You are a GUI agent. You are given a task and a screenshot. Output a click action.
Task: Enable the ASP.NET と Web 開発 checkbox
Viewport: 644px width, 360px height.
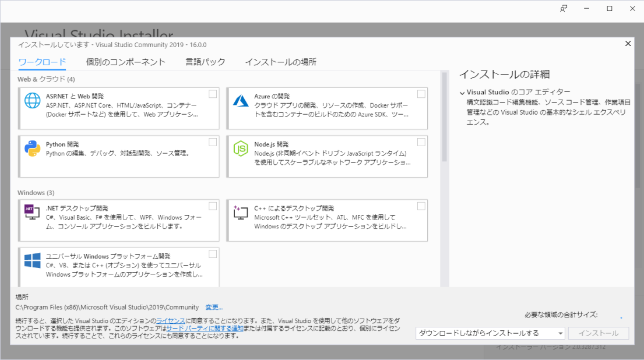[213, 93]
